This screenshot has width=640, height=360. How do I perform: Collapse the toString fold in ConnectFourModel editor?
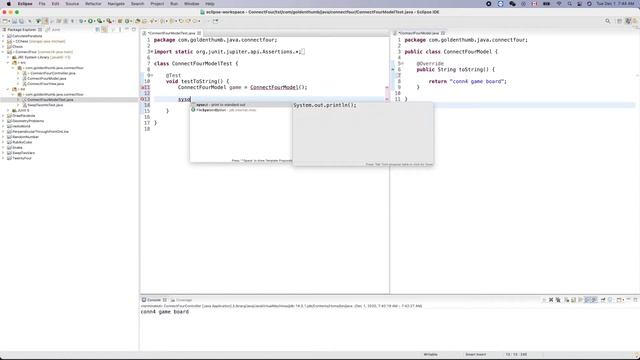[x=402, y=64]
